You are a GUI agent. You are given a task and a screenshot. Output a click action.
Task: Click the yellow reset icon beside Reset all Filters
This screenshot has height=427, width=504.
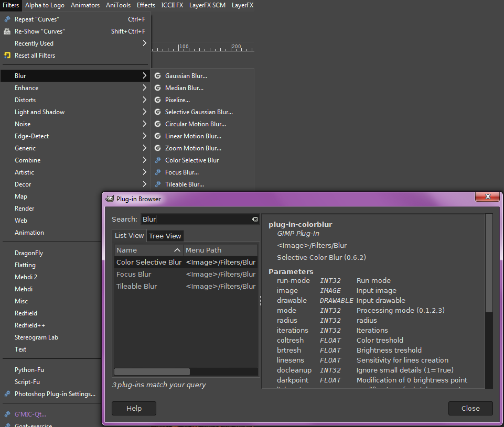click(x=7, y=56)
